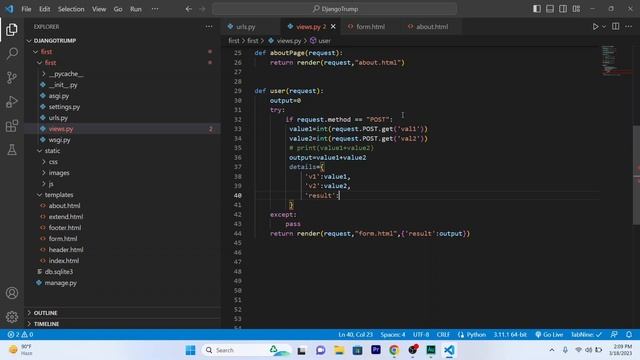Viewport: 640px width, 360px height.
Task: Open Windows Start button on taskbar
Action: click(191, 350)
